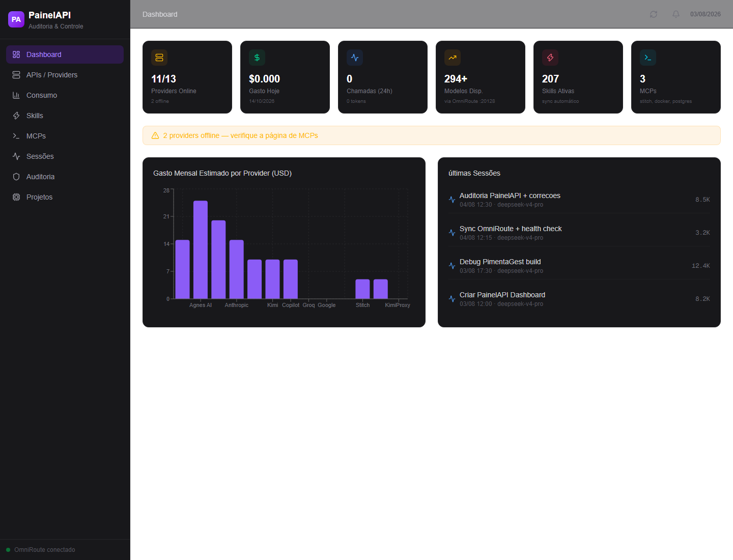The width and height of the screenshot is (733, 560).
Task: Open 'Criar PainelAPI Dashboard' session
Action: [579, 299]
